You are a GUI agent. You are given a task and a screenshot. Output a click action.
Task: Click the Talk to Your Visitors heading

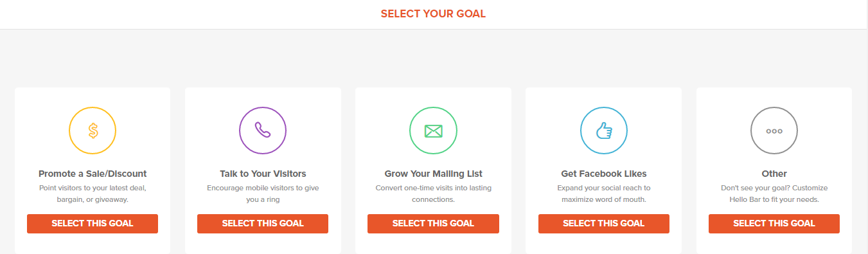coord(263,174)
